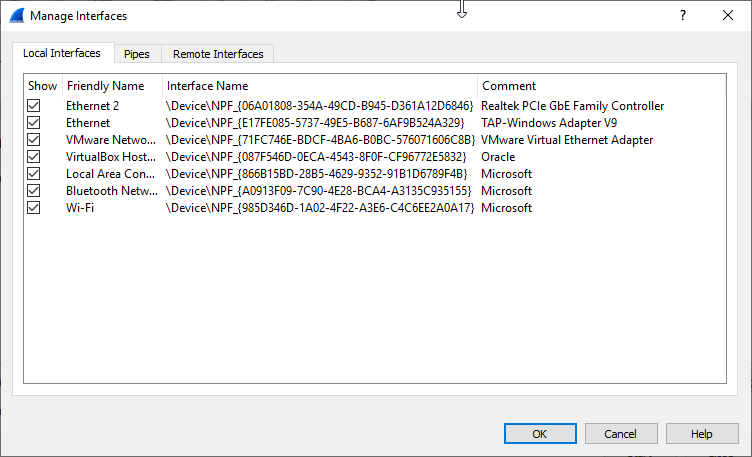
Task: Switch to the Pipes tab
Action: 137,54
